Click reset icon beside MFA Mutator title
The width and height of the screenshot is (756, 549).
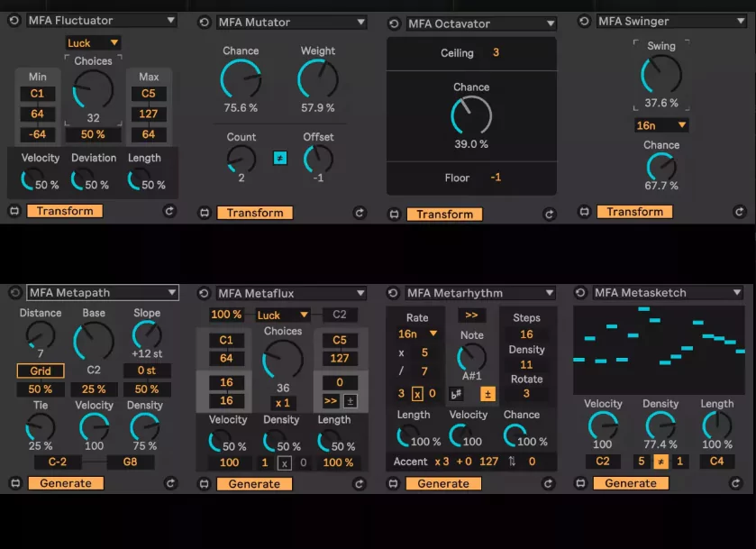205,23
